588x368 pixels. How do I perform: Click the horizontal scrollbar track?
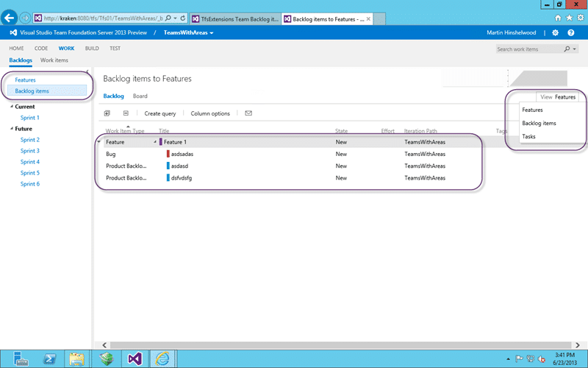tap(340, 344)
